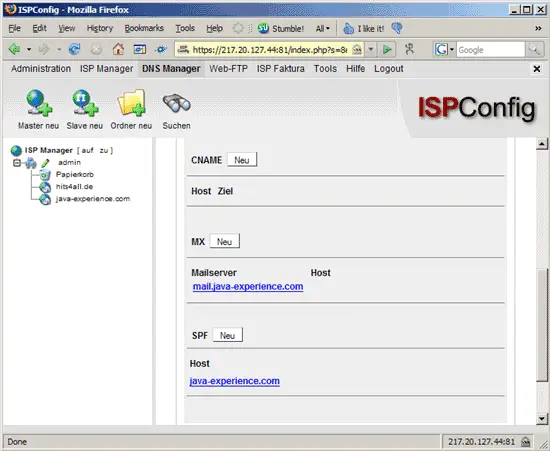Select hits4all.de in the tree
The image size is (550, 451).
74,187
